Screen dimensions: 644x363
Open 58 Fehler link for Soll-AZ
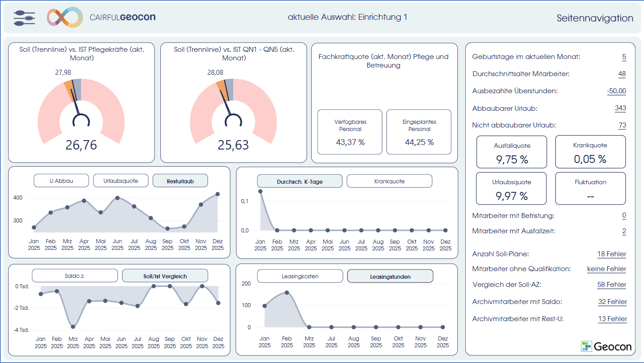tap(611, 285)
